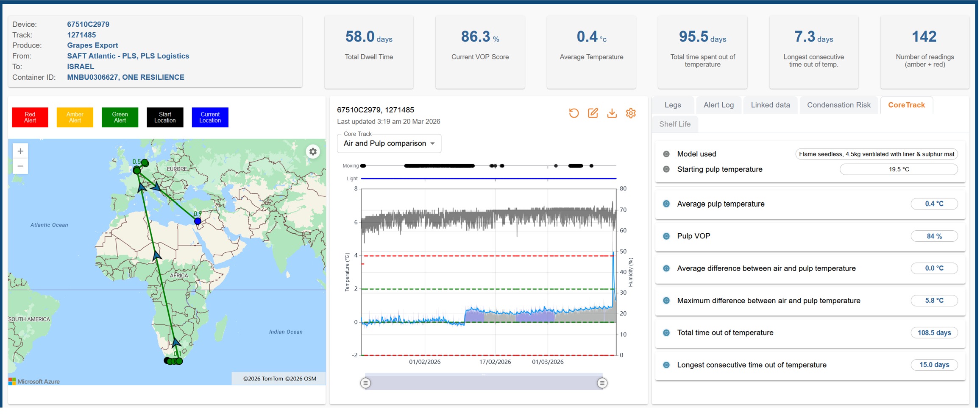Toggle Average pulp temperature indicator

(x=666, y=204)
